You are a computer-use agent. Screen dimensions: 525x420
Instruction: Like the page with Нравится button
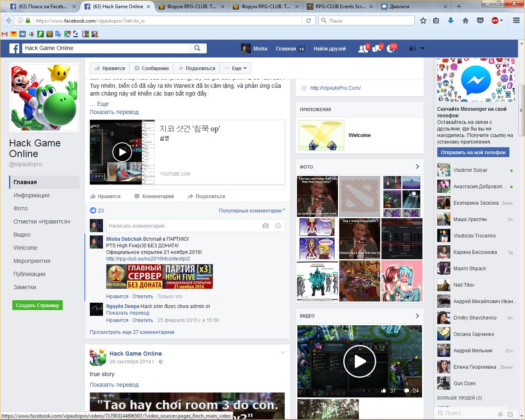(110, 68)
